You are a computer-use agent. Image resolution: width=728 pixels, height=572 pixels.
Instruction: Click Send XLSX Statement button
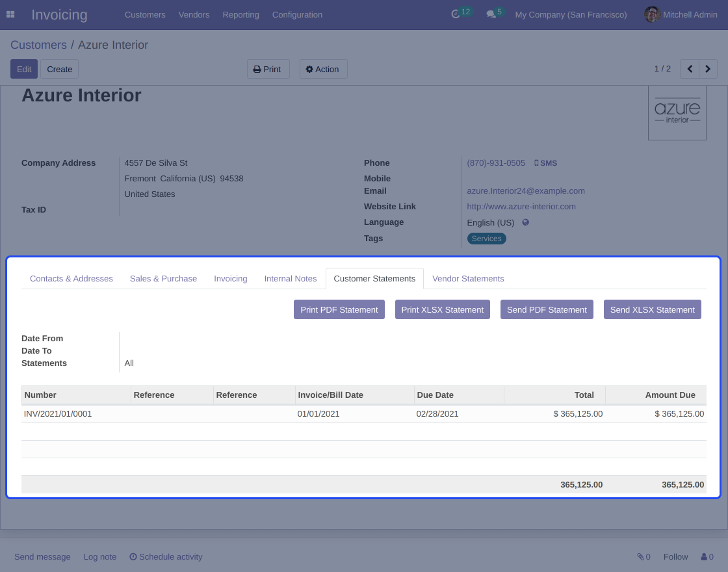653,309
